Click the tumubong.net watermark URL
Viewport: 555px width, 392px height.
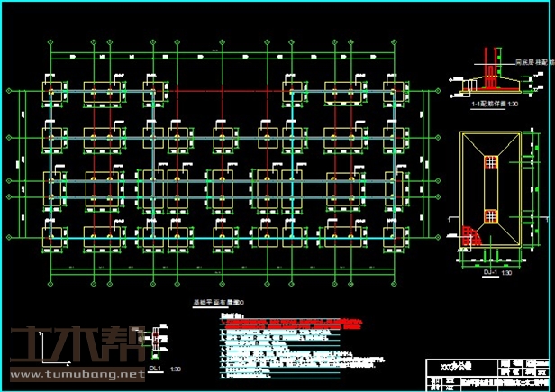tap(77, 373)
